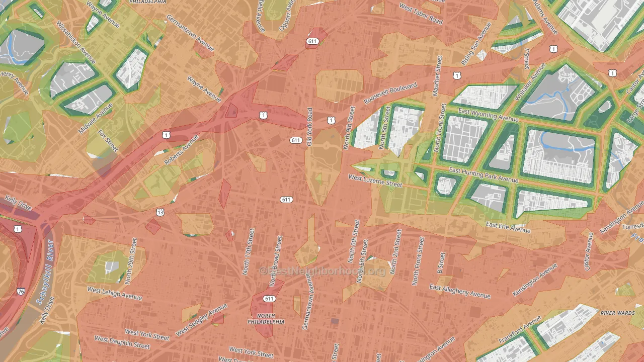The image size is (644, 362).
Task: Select the West Tabor Road label
Action: 421,14
